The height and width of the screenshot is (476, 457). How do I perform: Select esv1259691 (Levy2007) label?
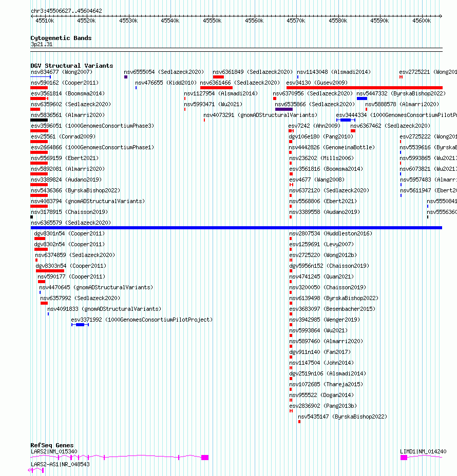(321, 244)
